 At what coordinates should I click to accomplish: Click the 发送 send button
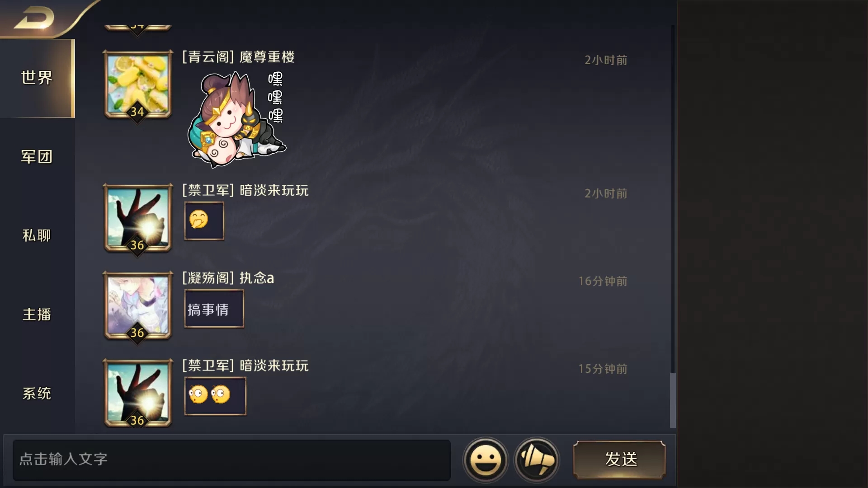click(619, 460)
